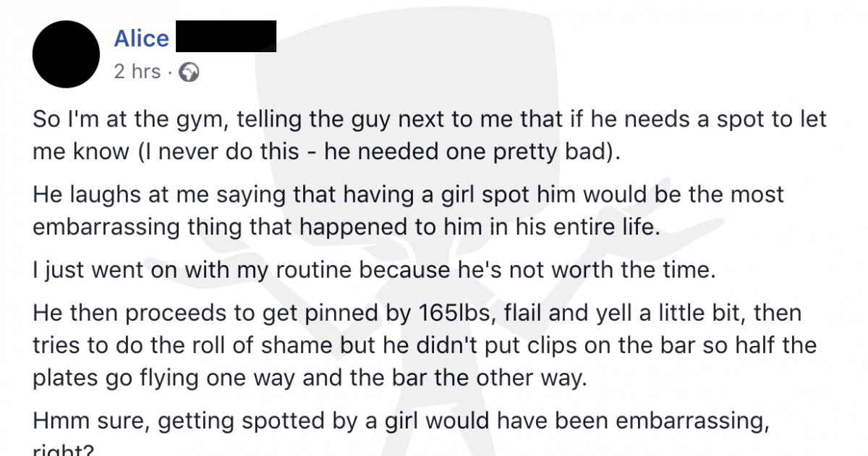
Task: Click the paragraph starting "He laughs at me"
Action: point(409,211)
